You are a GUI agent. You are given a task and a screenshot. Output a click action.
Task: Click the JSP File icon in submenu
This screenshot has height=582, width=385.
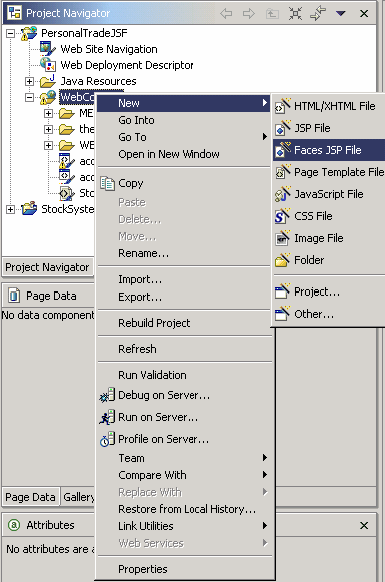coord(283,128)
